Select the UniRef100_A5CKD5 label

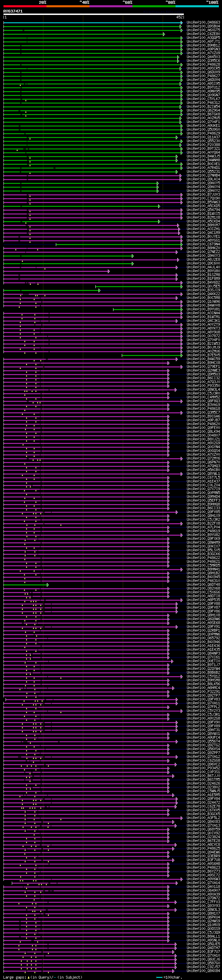click(x=203, y=206)
